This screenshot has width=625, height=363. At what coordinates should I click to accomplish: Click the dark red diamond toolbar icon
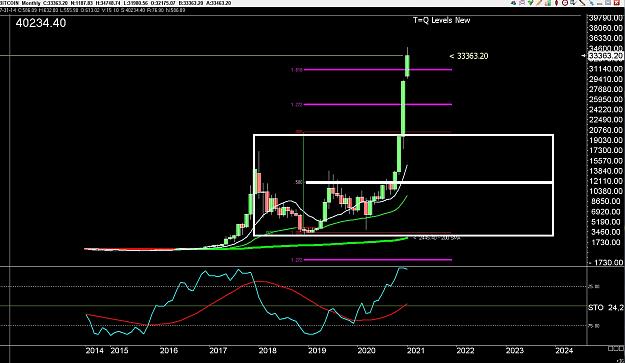pos(556,3)
